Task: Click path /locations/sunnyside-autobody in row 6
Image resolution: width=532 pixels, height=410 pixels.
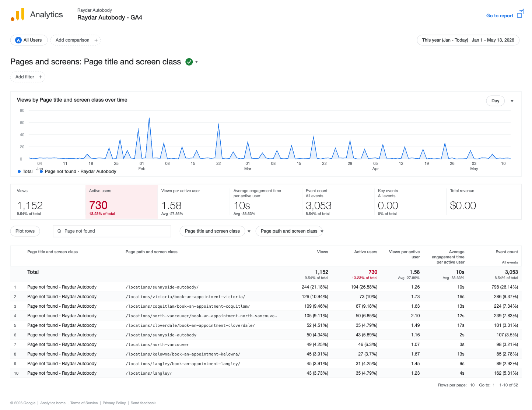Action: pyautogui.click(x=161, y=335)
